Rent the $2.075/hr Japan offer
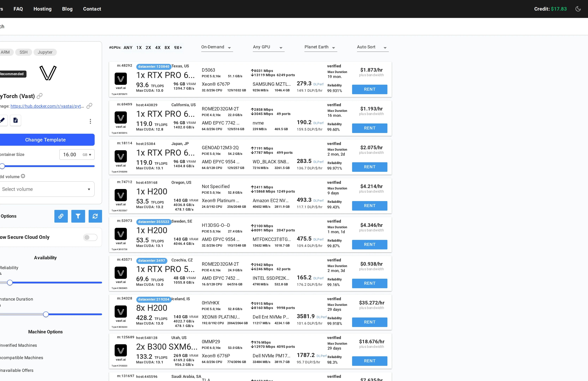This screenshot has width=588, height=381. (x=370, y=167)
